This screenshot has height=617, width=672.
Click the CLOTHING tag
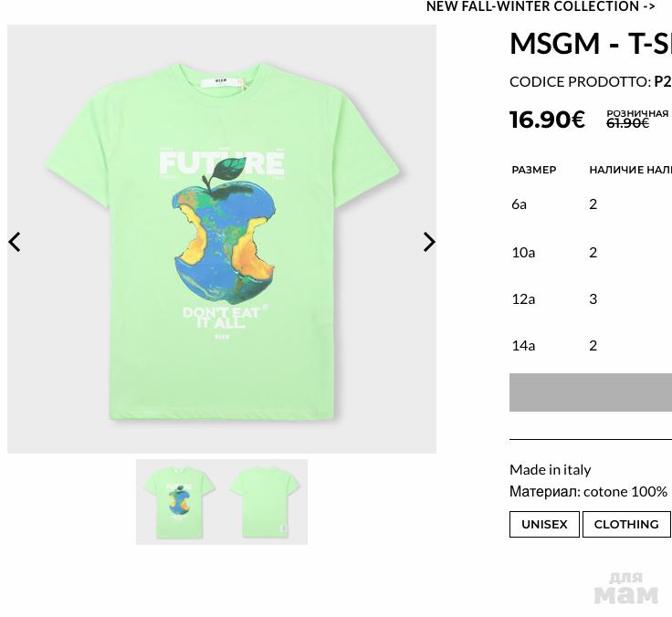coord(626,524)
